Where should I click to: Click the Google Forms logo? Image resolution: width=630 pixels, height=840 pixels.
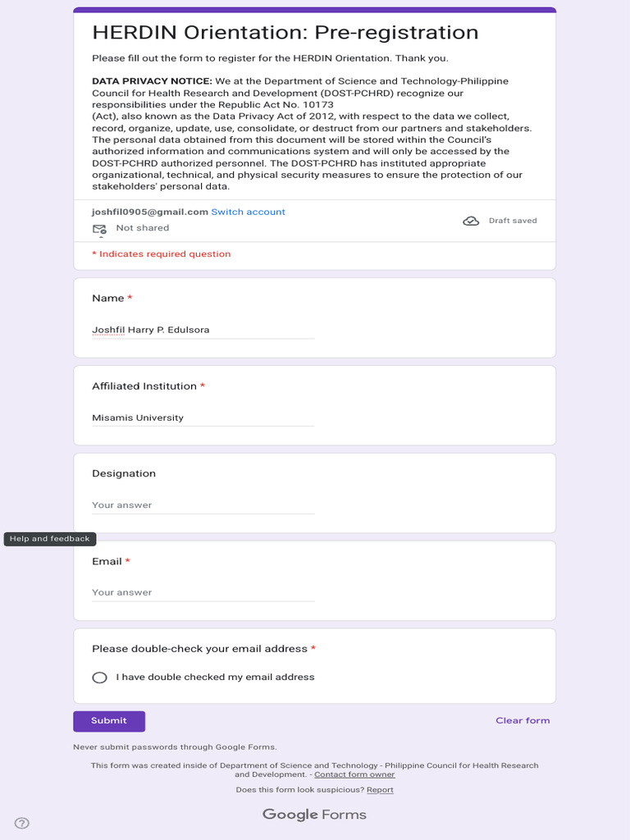pos(314,815)
